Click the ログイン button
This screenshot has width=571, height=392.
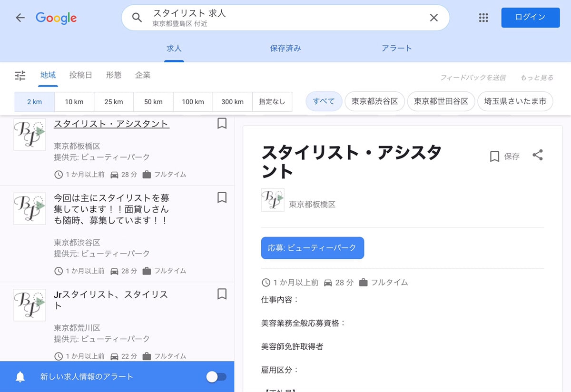(530, 18)
